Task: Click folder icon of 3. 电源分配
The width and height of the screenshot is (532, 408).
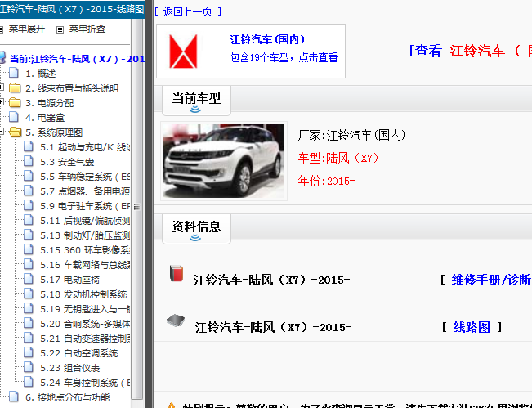Action: point(15,102)
